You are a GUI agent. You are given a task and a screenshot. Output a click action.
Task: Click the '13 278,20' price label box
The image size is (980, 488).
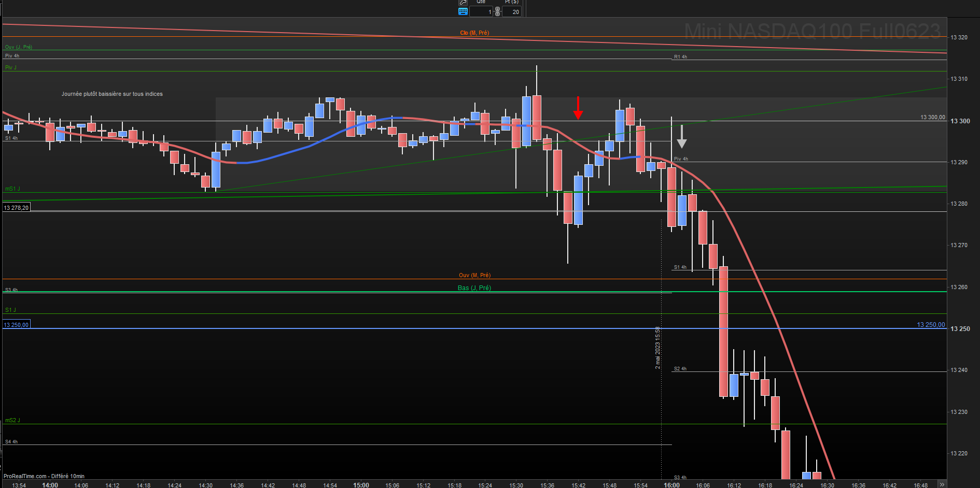(x=16, y=207)
